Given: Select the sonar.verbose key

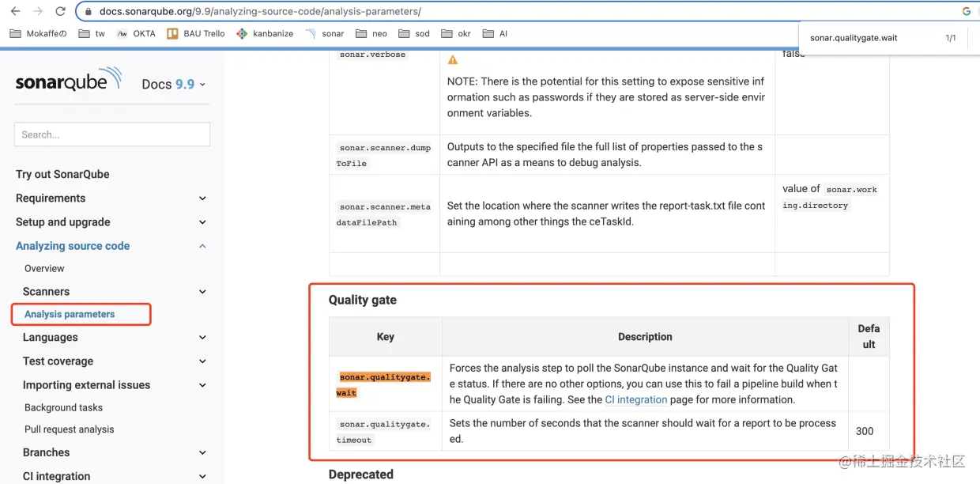Looking at the screenshot, I should (x=372, y=55).
